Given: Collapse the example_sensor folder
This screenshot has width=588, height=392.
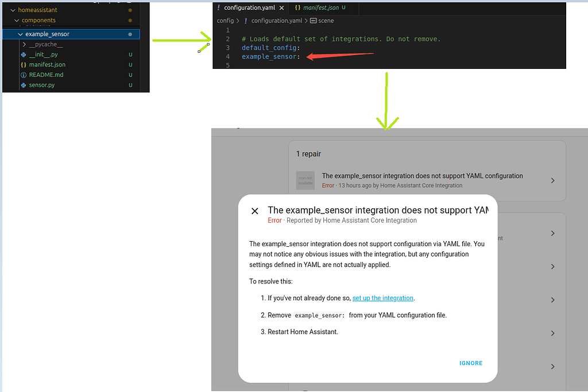Looking at the screenshot, I should pyautogui.click(x=21, y=34).
